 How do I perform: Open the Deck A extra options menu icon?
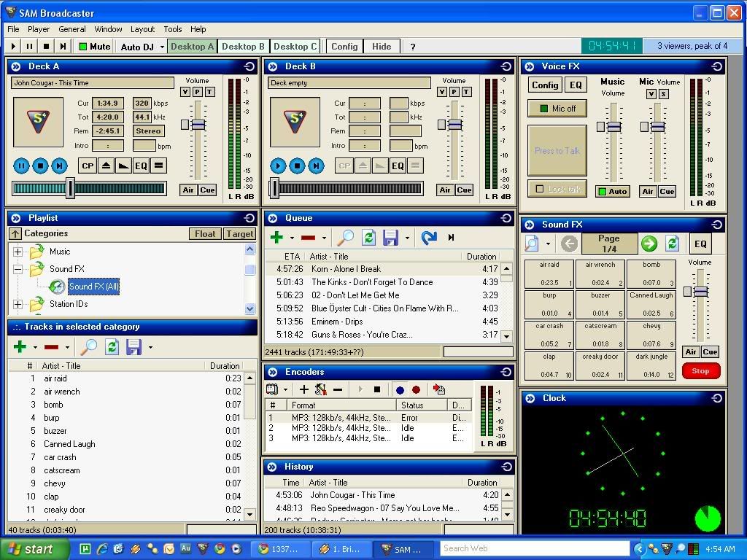click(158, 166)
